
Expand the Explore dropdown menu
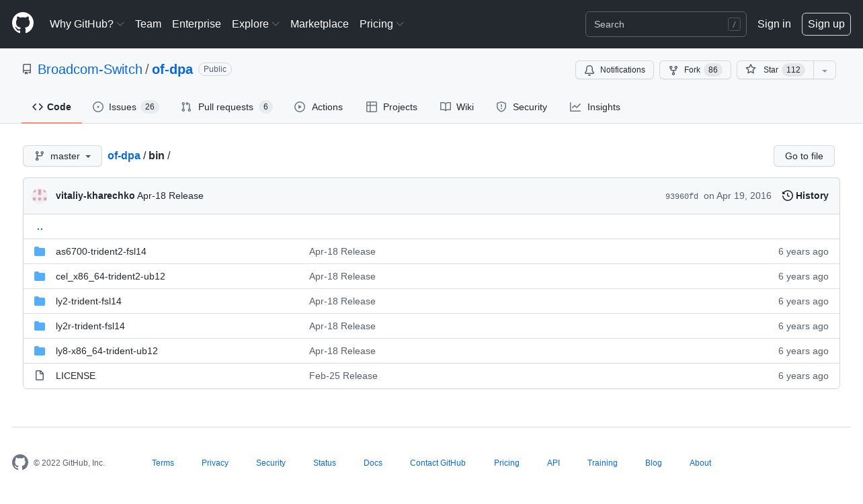(255, 24)
